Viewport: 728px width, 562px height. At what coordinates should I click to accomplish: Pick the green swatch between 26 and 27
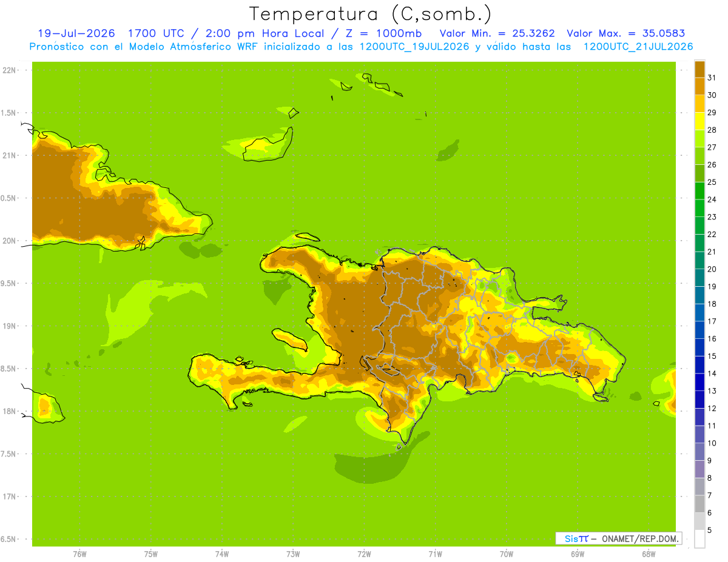coord(699,155)
